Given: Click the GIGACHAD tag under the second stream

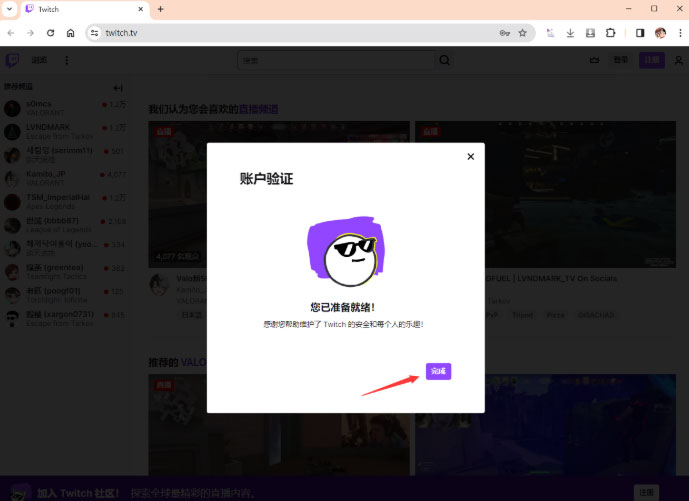Looking at the screenshot, I should [x=596, y=315].
